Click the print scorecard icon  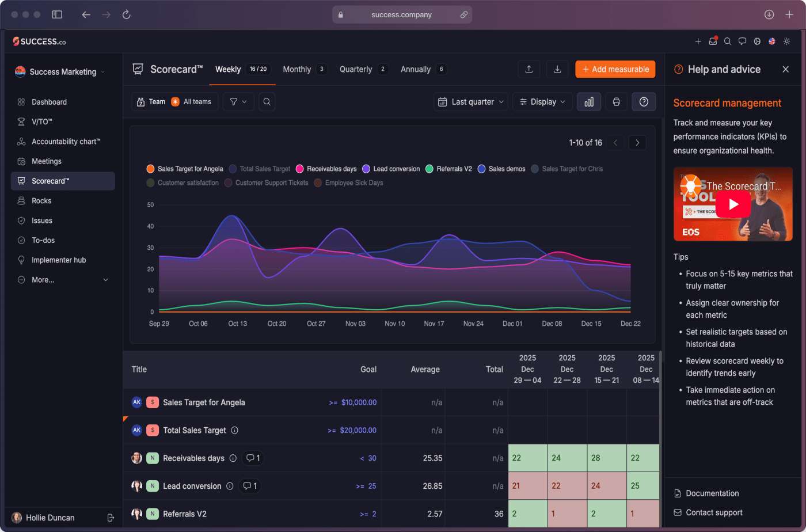616,102
